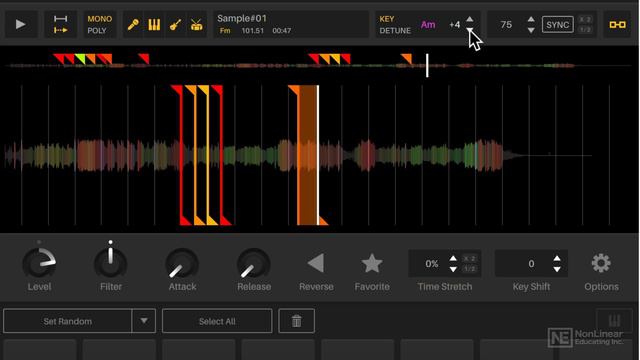Select the lone orange marker in overview
Image resolution: width=640 pixels, height=360 pixels.
coord(407,59)
